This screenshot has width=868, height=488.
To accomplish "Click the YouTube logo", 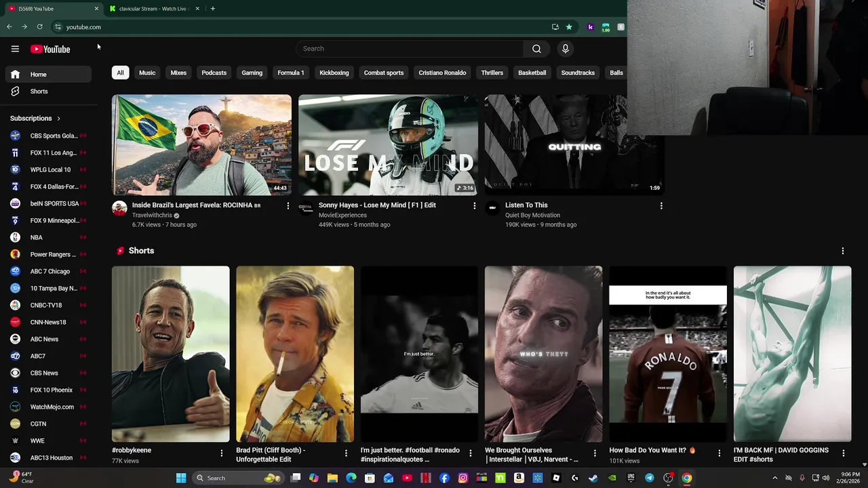I will tap(50, 49).
